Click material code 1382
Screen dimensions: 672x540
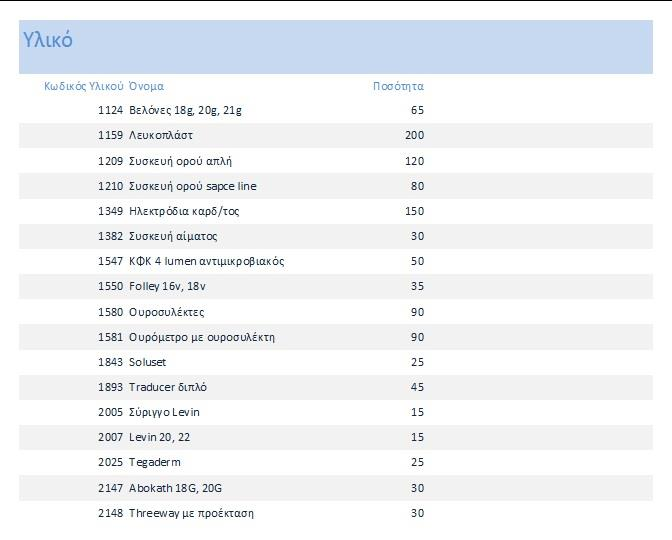click(x=110, y=236)
